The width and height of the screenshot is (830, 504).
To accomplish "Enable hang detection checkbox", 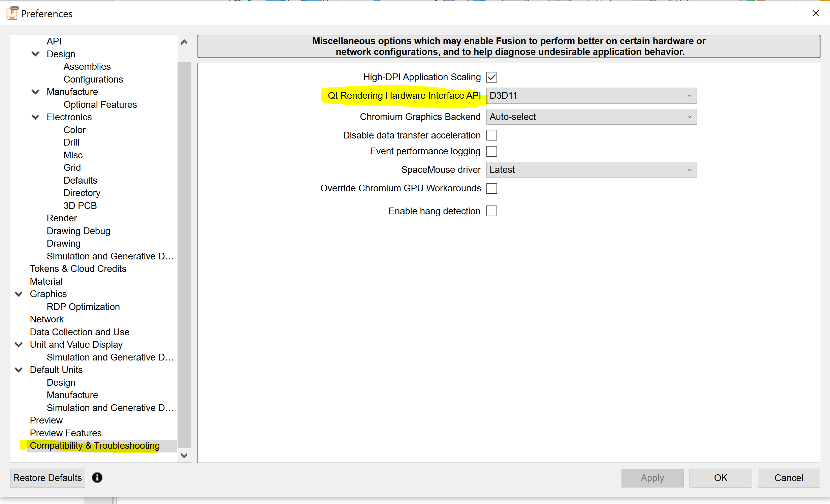I will pos(491,211).
